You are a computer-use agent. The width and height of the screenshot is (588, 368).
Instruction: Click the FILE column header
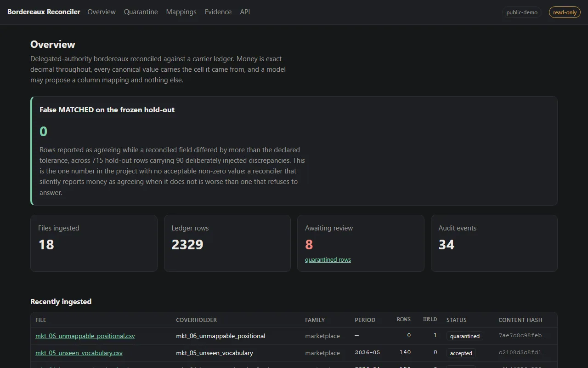click(x=41, y=320)
